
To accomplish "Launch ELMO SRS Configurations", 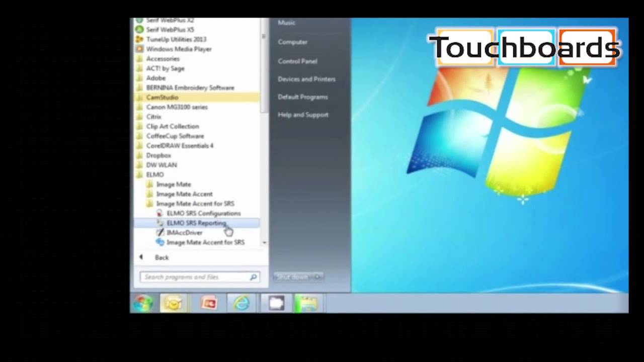I will click(x=203, y=213).
